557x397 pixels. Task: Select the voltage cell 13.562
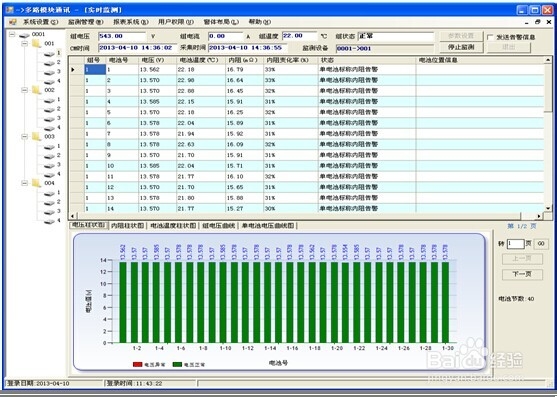click(x=157, y=70)
